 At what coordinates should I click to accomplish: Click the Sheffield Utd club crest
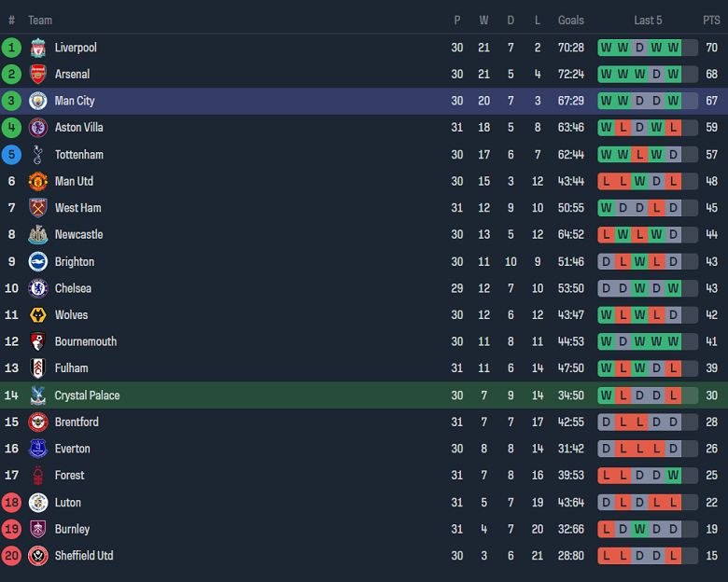click(37, 556)
